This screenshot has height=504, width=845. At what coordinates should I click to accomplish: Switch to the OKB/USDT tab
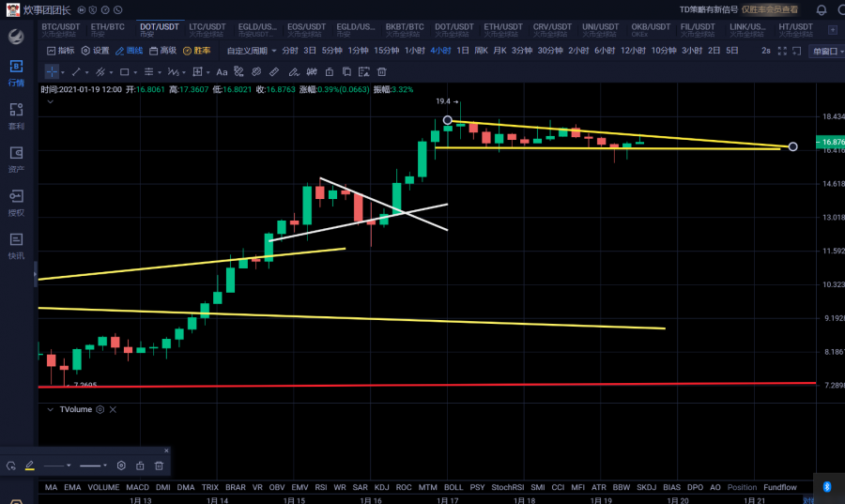pos(651,30)
